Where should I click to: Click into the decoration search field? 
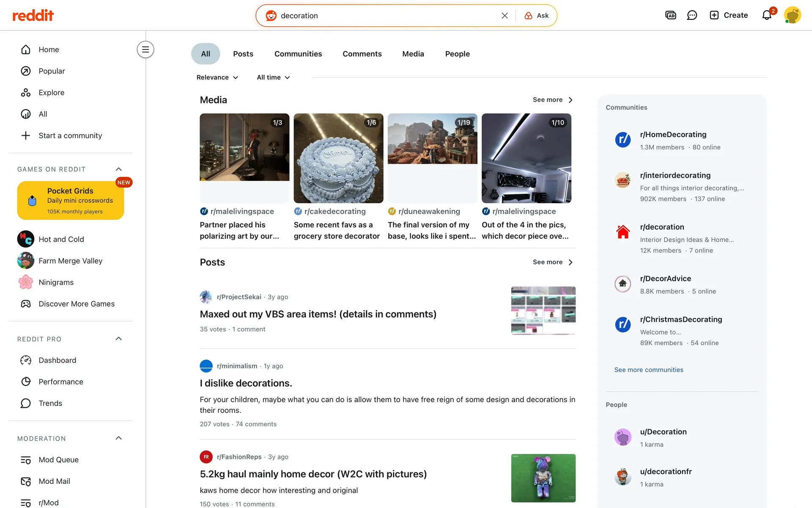coord(381,16)
